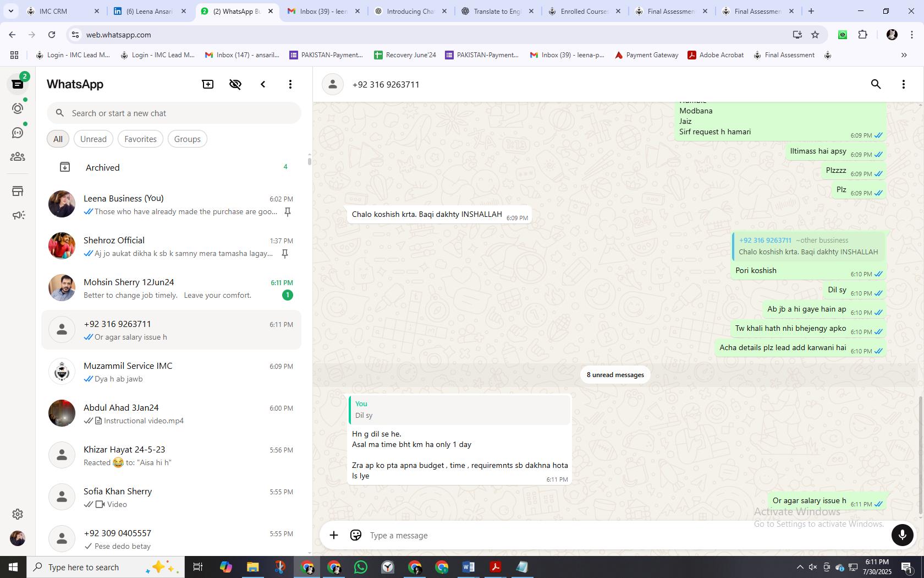This screenshot has height=578, width=924.
Task: Open a new browser tab
Action: [x=811, y=11]
